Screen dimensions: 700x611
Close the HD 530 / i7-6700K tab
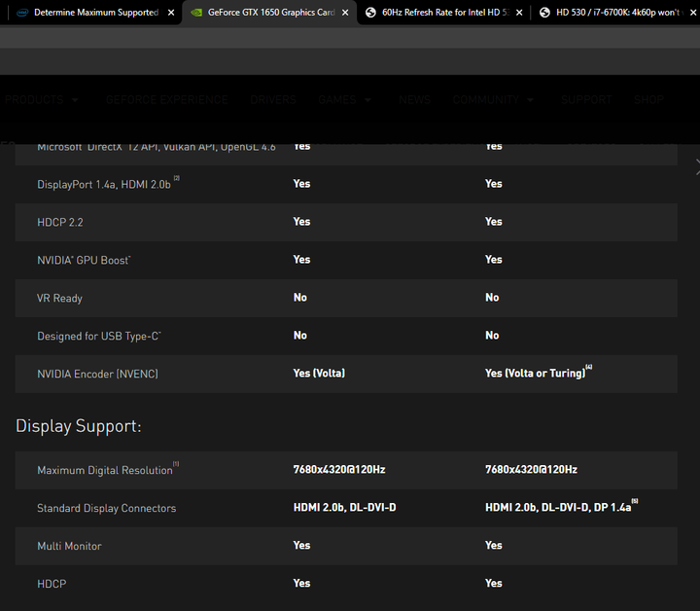pyautogui.click(x=693, y=13)
